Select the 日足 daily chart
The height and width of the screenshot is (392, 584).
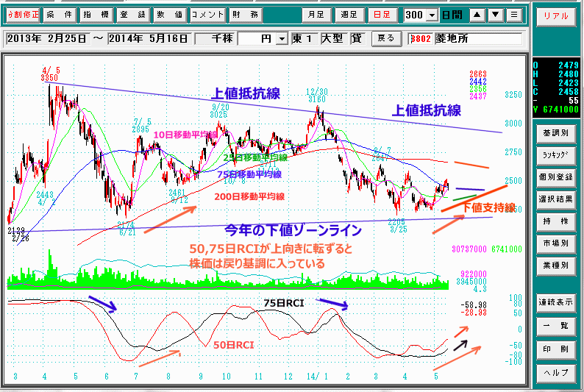[x=382, y=15]
